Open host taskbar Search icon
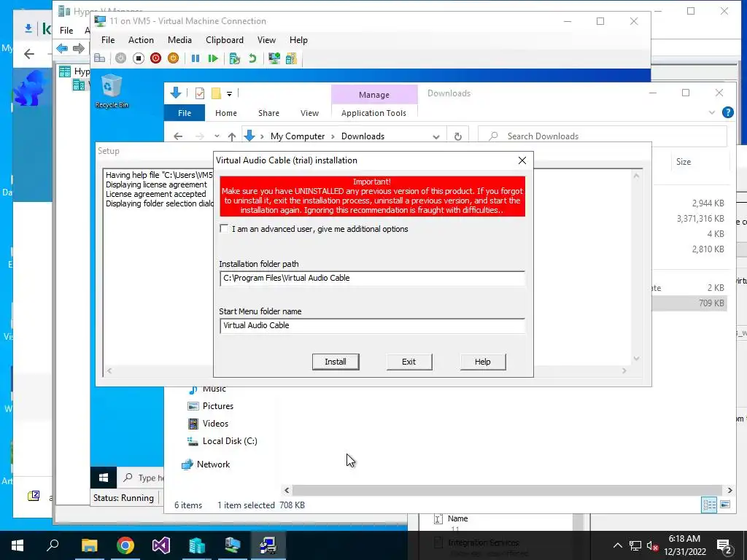 pyautogui.click(x=53, y=545)
